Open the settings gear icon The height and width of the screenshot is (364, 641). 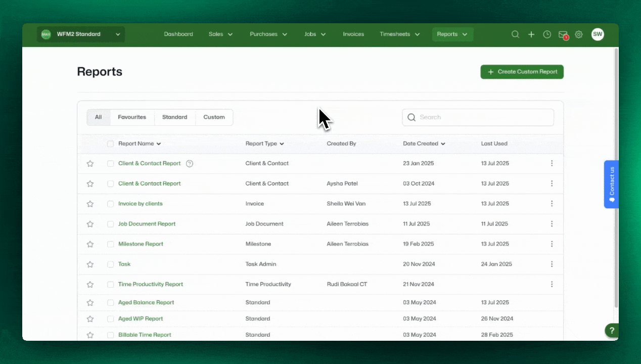point(579,34)
